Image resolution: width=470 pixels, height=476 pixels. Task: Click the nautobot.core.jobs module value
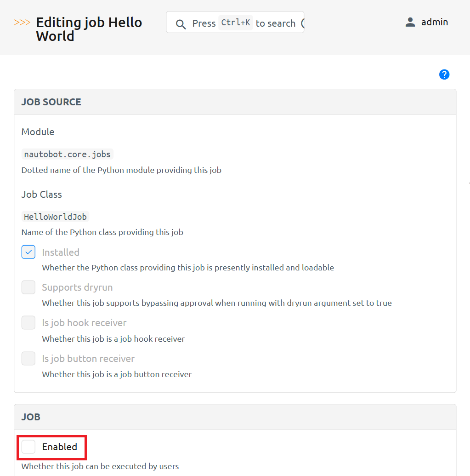pos(67,154)
